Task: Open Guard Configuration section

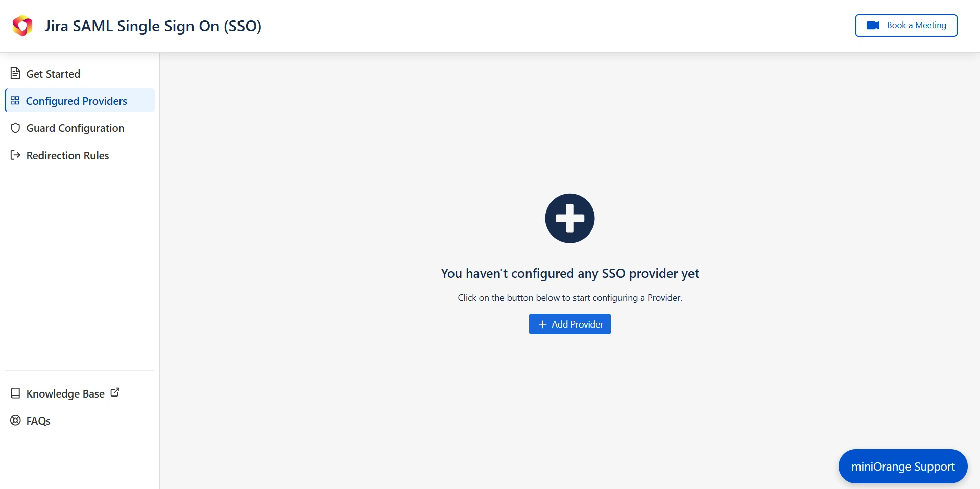Action: click(80, 128)
